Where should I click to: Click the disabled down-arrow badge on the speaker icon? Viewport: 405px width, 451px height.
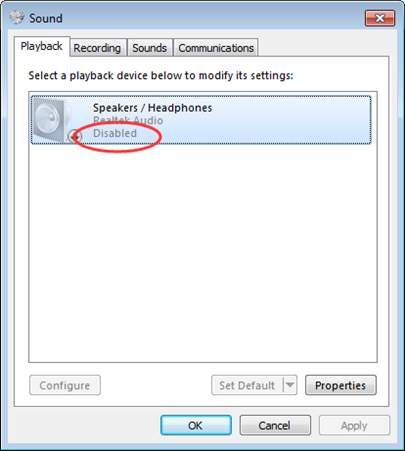(75, 136)
